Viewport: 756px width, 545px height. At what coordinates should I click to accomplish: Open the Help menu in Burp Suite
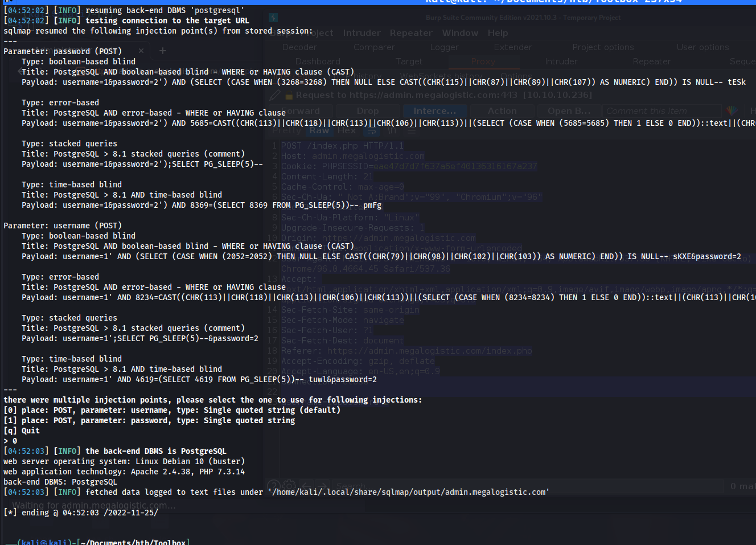pyautogui.click(x=498, y=33)
